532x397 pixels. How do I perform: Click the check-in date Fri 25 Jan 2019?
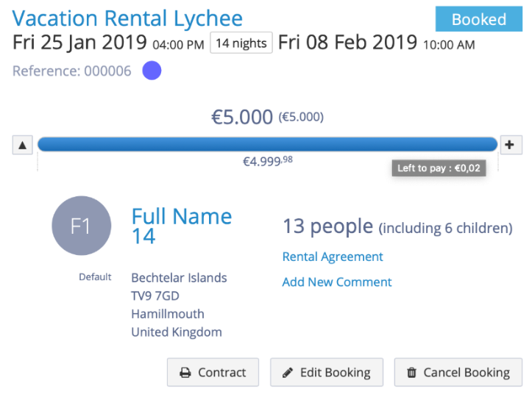(80, 43)
